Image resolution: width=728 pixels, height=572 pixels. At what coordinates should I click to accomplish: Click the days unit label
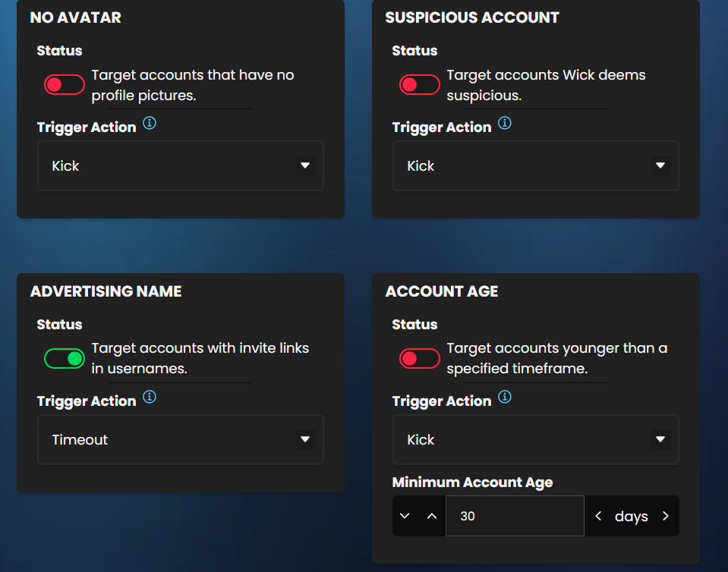pos(631,517)
